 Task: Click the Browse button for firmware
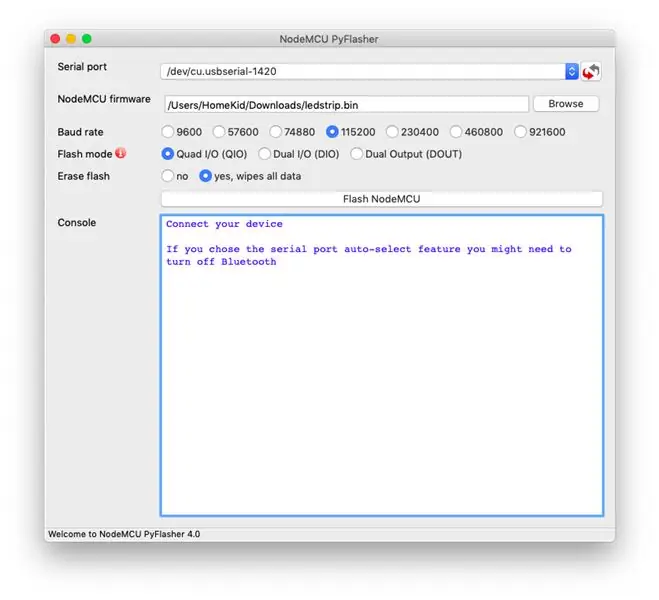coord(566,104)
